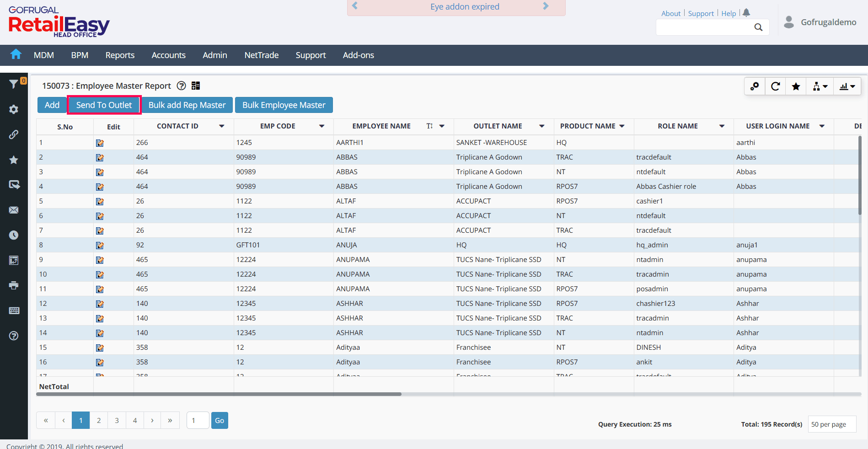Open the help question mark beside report title
Image resolution: width=868 pixels, height=449 pixels.
pyautogui.click(x=182, y=86)
